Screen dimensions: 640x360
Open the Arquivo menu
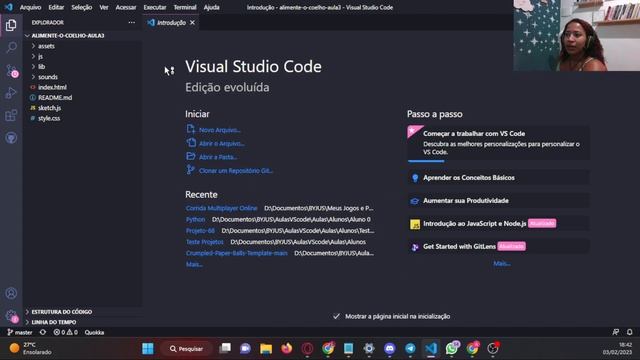tap(30, 7)
